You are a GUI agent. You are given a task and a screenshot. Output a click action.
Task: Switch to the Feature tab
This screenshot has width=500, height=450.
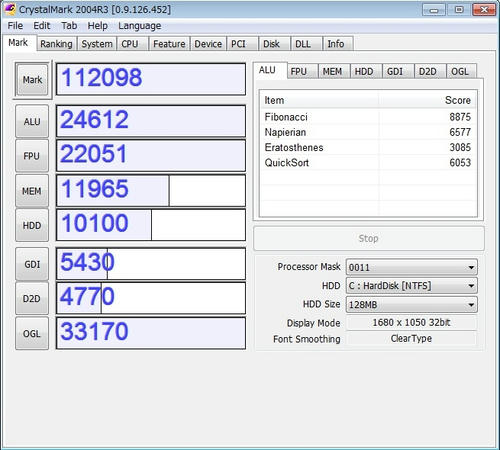pyautogui.click(x=169, y=44)
